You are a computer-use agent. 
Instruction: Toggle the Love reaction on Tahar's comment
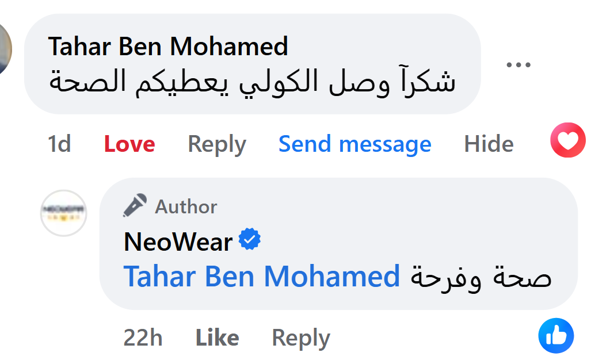tap(129, 144)
